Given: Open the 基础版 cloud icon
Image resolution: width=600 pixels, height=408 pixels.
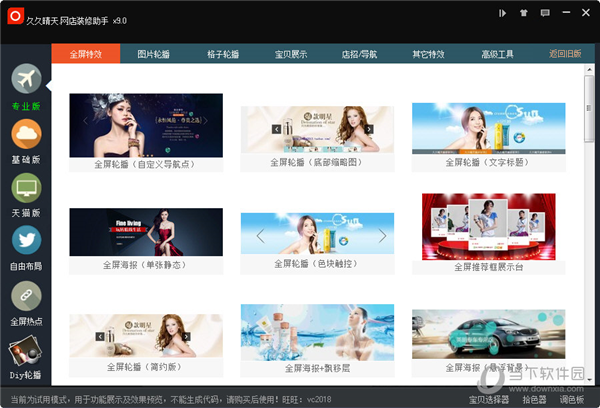Looking at the screenshot, I should (26, 134).
